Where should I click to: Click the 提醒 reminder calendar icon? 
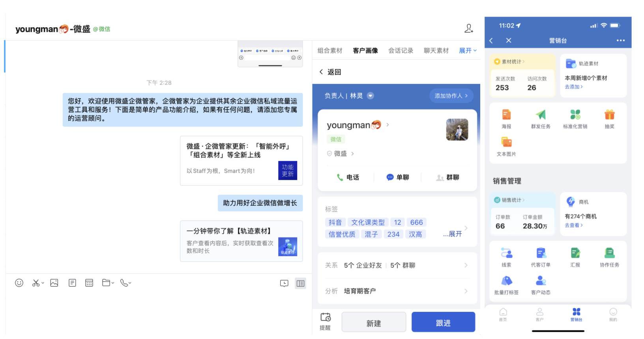coord(325,318)
